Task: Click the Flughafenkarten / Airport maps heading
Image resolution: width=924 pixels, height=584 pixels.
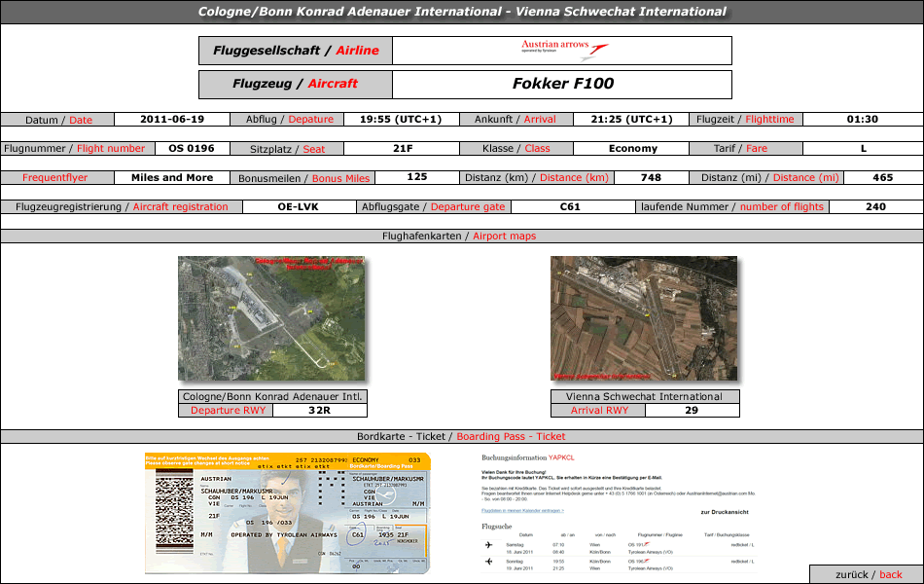Action: point(460,237)
